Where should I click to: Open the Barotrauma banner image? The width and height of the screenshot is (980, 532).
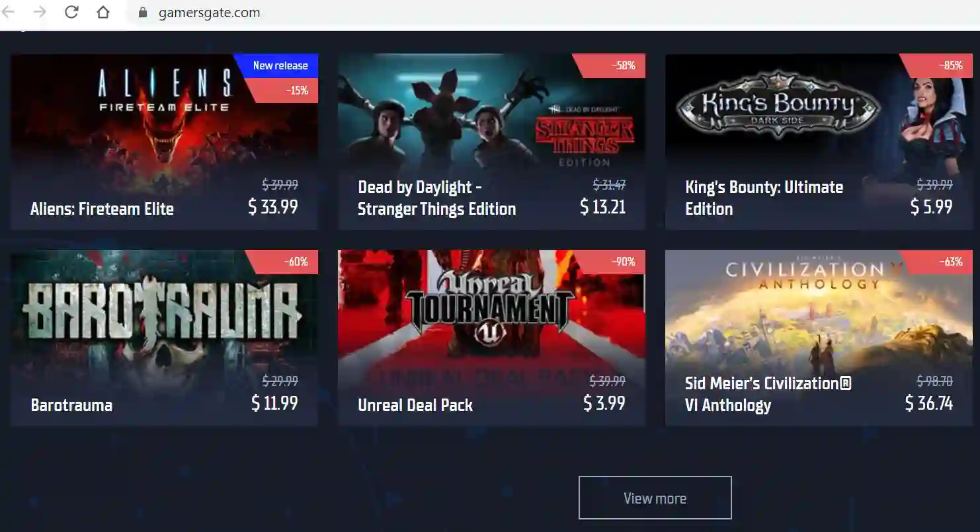point(164,309)
